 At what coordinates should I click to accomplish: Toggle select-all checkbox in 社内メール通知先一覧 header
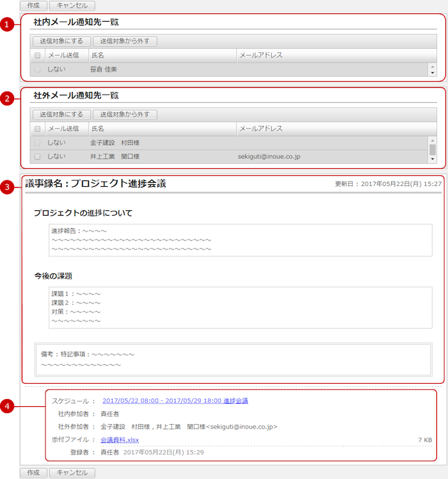[x=37, y=56]
